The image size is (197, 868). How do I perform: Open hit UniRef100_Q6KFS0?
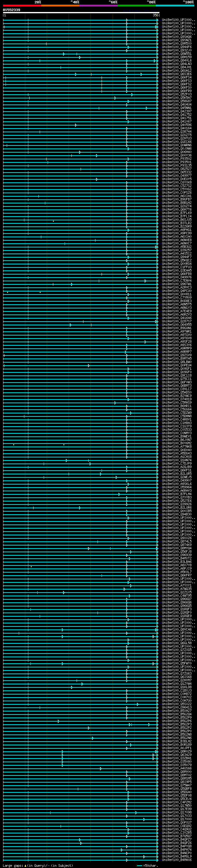pos(177,87)
